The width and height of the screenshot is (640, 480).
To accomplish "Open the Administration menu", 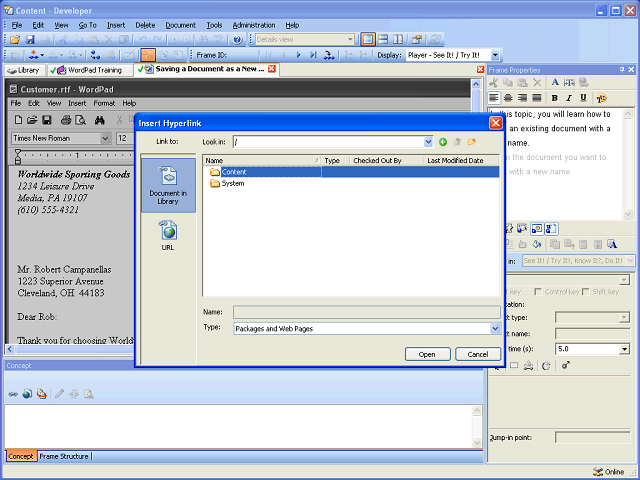I will point(254,25).
